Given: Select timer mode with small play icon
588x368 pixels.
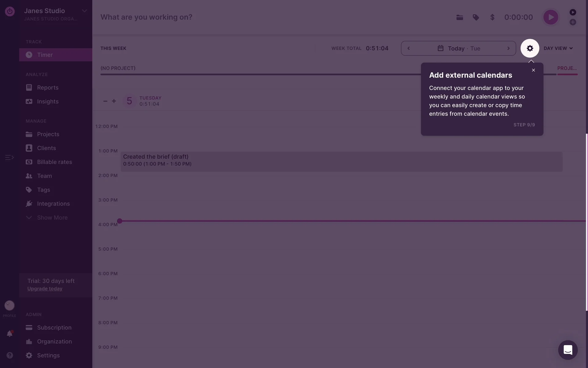Looking at the screenshot, I should coord(573,12).
